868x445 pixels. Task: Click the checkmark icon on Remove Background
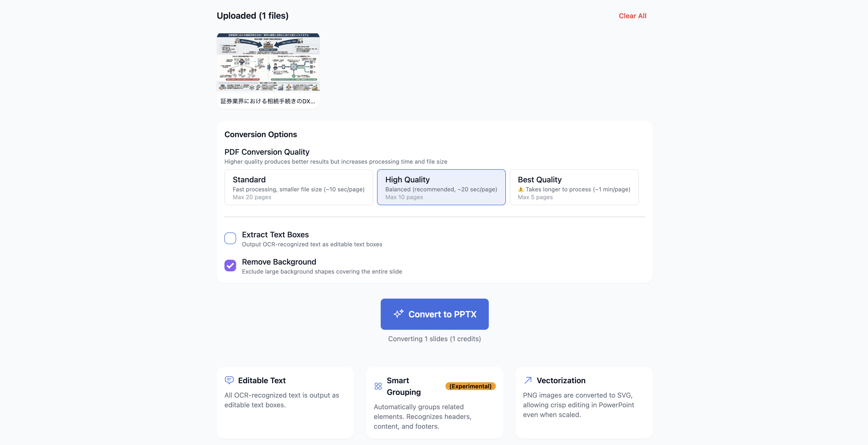pyautogui.click(x=230, y=266)
